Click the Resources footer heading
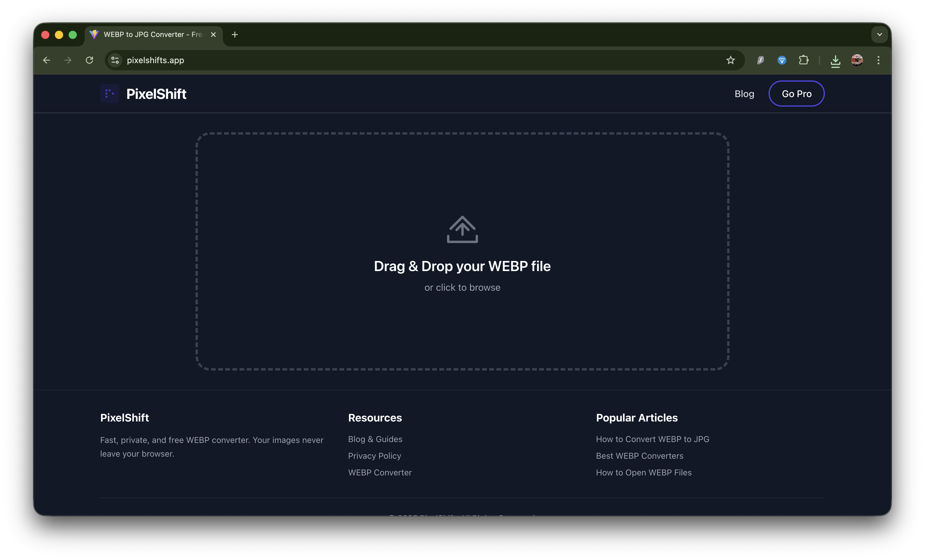925x560 pixels. pyautogui.click(x=375, y=418)
